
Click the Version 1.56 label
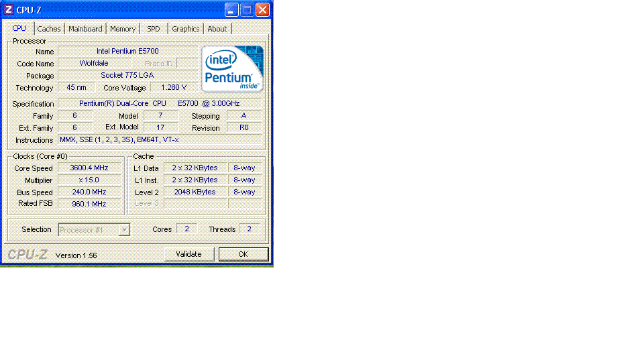[x=76, y=255]
